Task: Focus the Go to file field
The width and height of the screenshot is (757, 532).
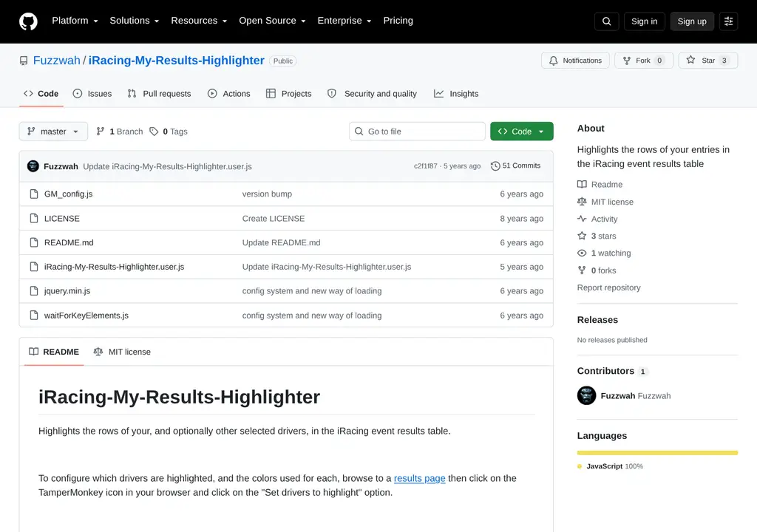Action: pos(417,132)
